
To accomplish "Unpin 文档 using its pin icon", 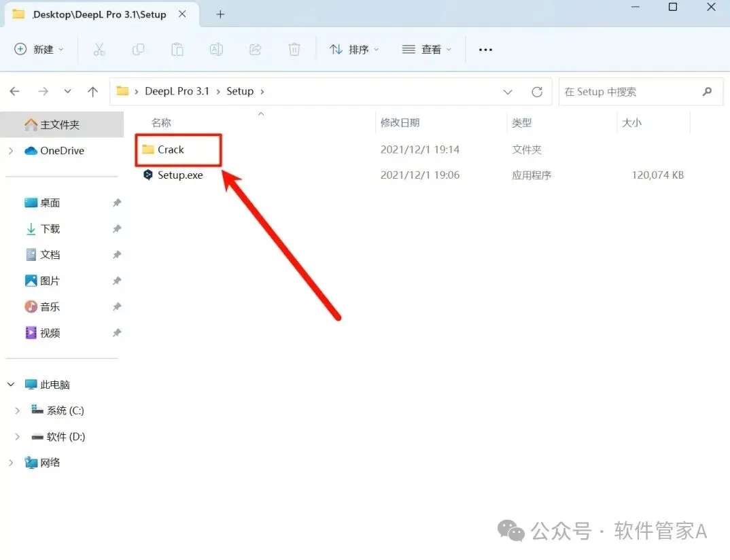I will pyautogui.click(x=117, y=255).
